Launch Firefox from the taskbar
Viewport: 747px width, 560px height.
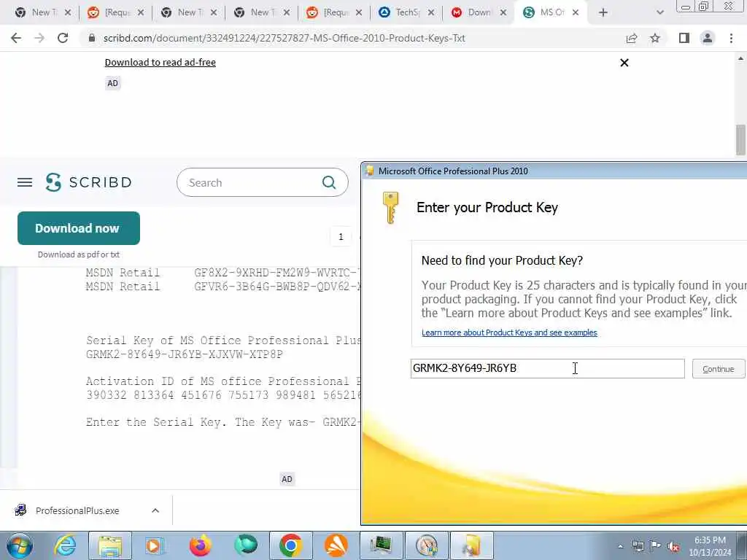[x=200, y=545]
